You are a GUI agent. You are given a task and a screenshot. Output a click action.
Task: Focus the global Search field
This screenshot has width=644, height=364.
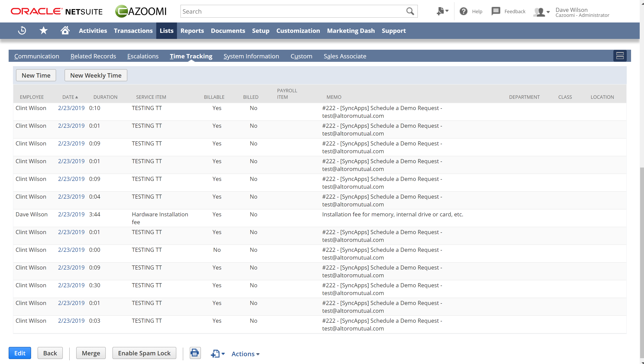292,11
